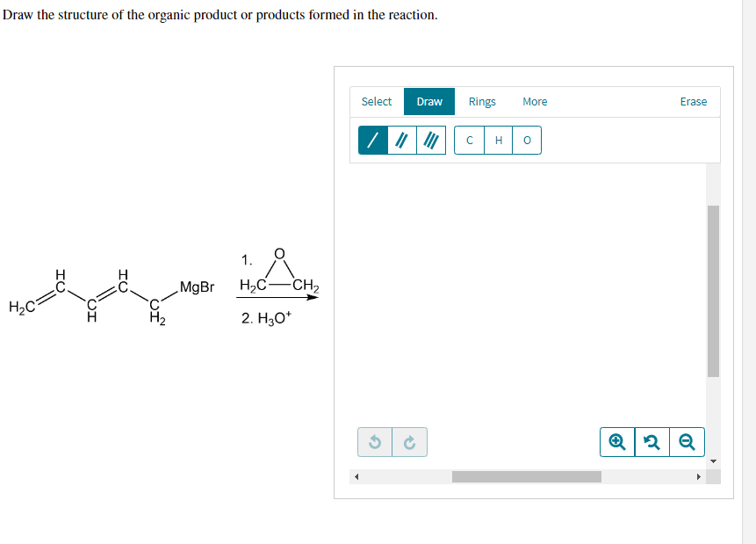Screen dimensions: 756x544
Task: Click the right scroll arrow
Action: point(699,475)
